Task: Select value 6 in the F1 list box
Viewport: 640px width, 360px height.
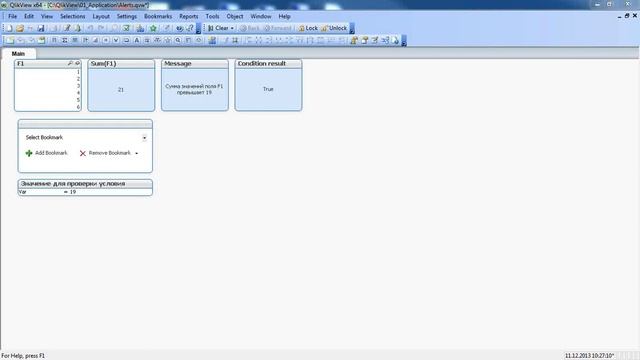Action: pos(48,107)
